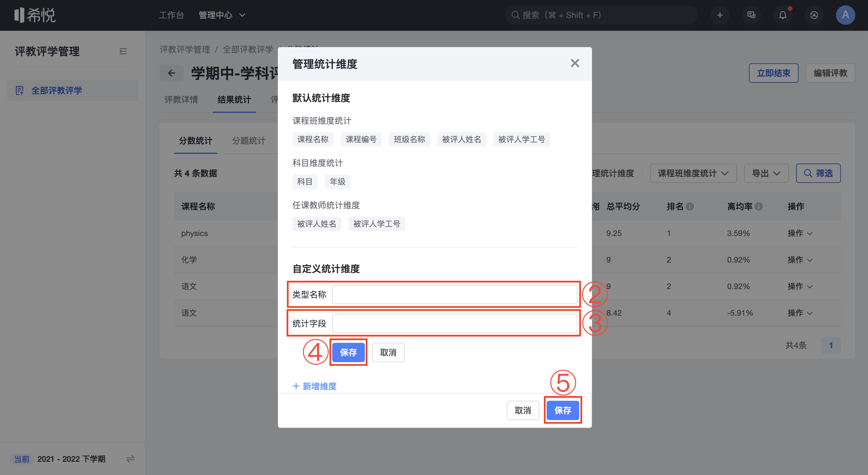Go to 工作台 menu
Image resolution: width=868 pixels, height=475 pixels.
pos(172,15)
